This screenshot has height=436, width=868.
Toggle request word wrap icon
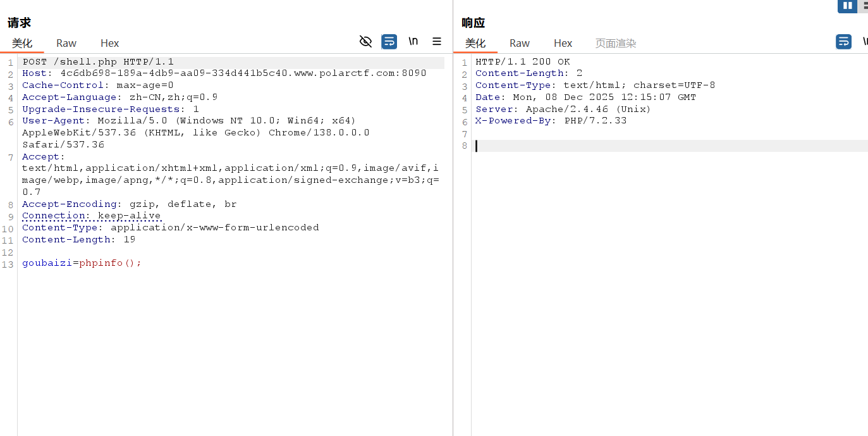[x=389, y=42]
